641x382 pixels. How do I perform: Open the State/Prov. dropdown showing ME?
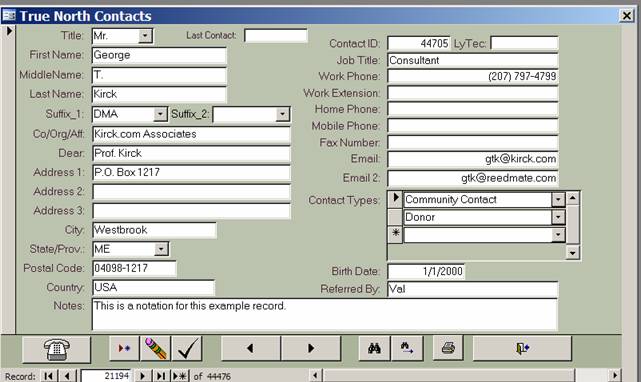[161, 249]
